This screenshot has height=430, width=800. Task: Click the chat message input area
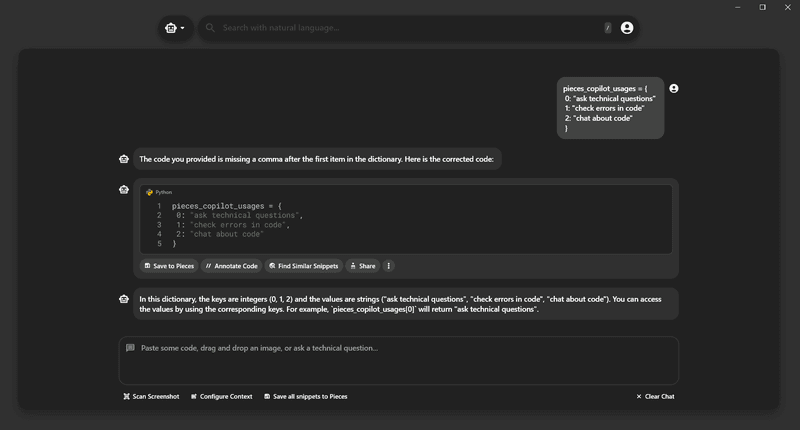398,360
